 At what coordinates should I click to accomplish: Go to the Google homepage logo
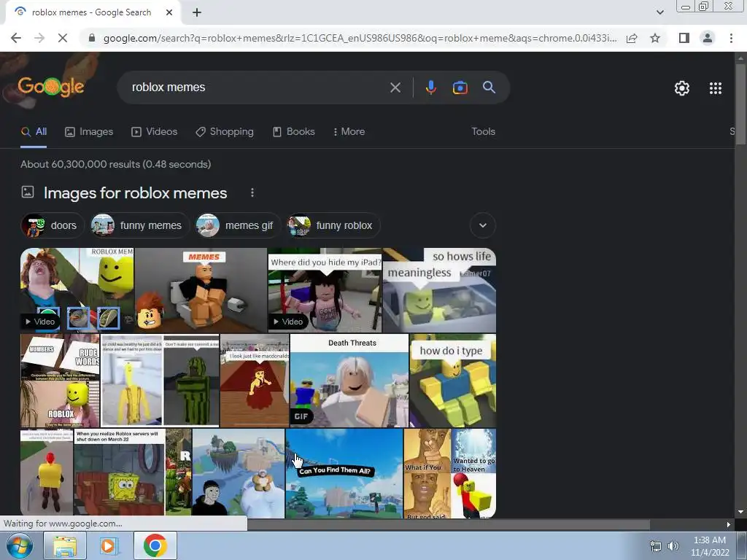pyautogui.click(x=51, y=87)
